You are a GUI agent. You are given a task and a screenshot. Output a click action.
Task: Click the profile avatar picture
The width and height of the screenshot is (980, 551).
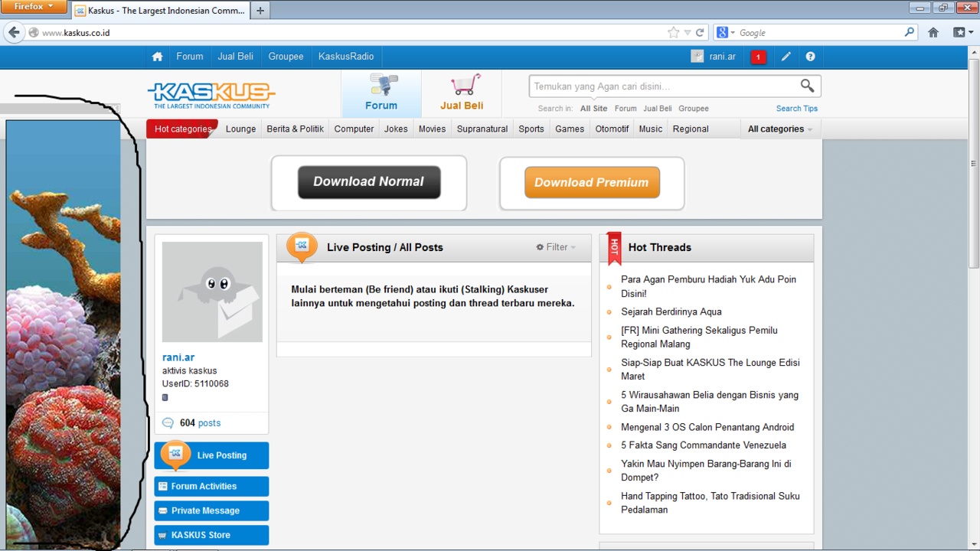click(212, 292)
